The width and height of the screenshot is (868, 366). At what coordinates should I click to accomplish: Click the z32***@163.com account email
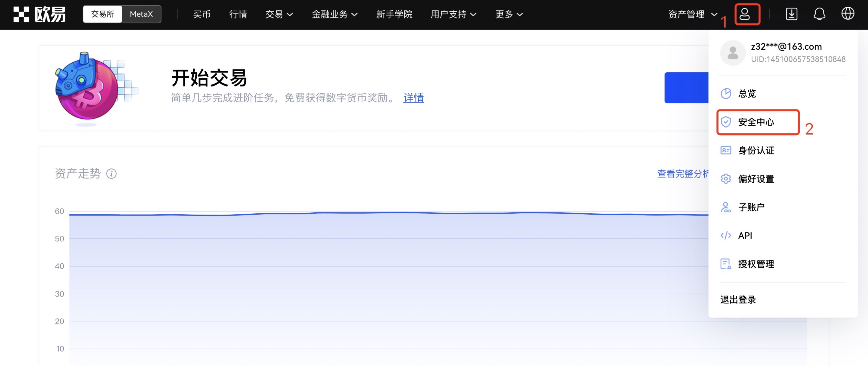pos(786,46)
